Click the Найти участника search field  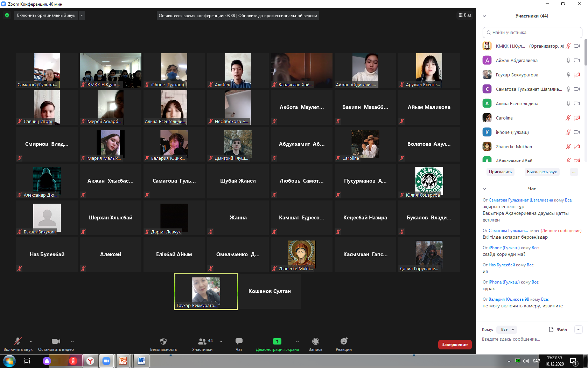[x=532, y=33]
